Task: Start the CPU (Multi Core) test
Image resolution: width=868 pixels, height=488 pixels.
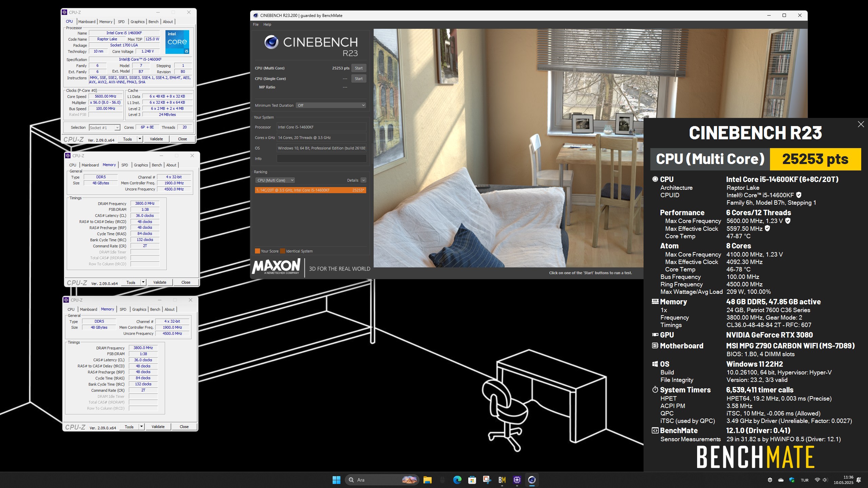Action: [359, 68]
